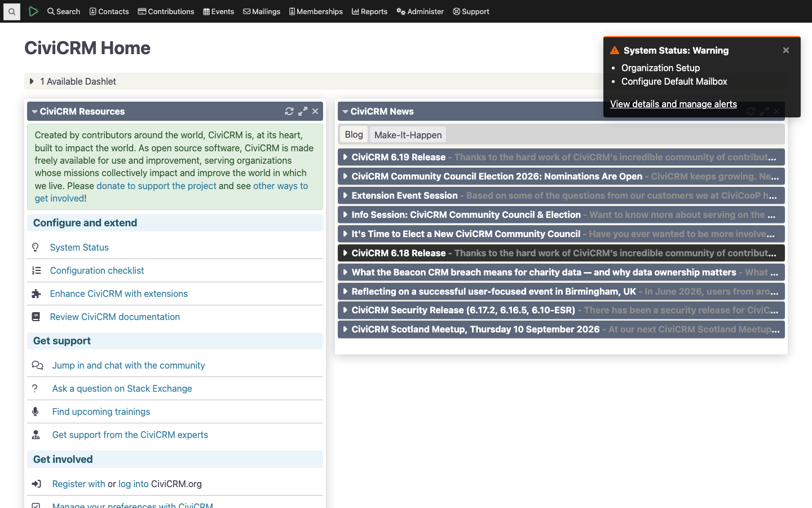Dismiss the System Status warning popup
Screen dimensions: 812x508
pos(786,50)
